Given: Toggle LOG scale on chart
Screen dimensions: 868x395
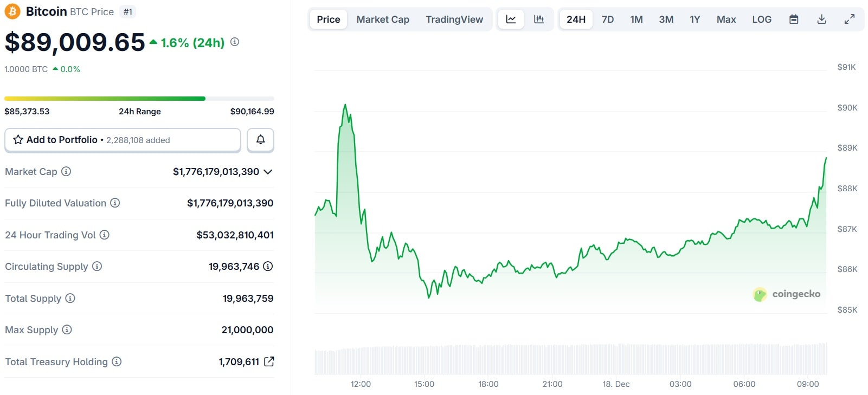Looking at the screenshot, I should 762,20.
